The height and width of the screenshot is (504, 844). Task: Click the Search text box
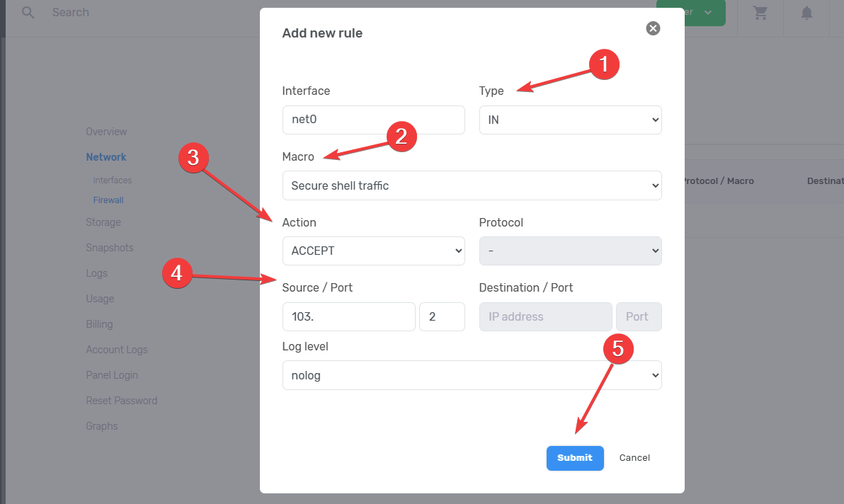click(142, 13)
